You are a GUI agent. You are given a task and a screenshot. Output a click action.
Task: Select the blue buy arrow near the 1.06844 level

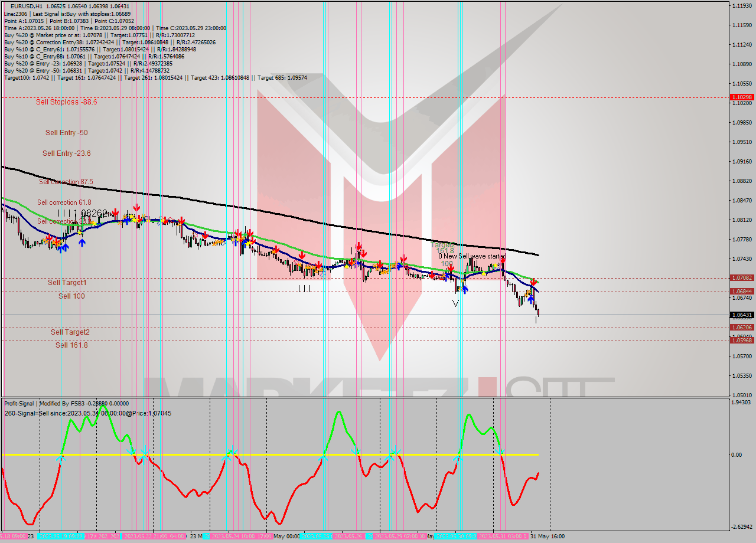(x=530, y=298)
